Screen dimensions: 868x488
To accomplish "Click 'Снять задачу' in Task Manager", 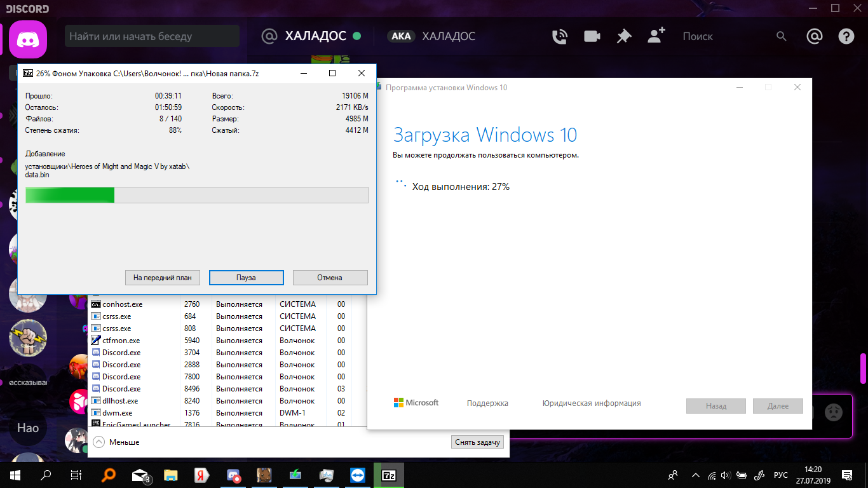I will coord(478,442).
